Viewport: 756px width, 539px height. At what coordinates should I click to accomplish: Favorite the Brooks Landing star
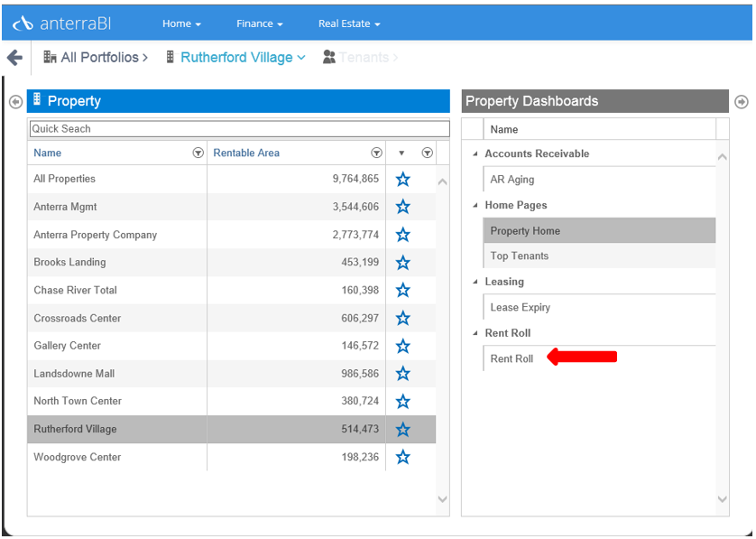(x=402, y=263)
